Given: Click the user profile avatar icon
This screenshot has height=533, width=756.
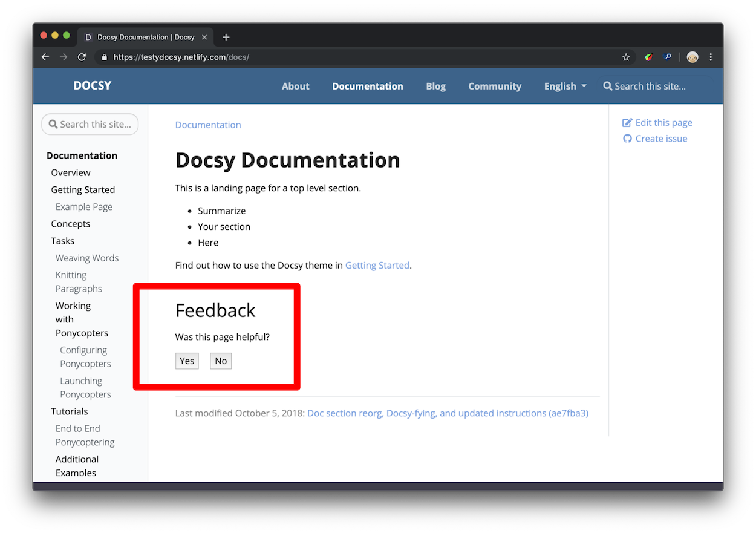Looking at the screenshot, I should coord(692,57).
